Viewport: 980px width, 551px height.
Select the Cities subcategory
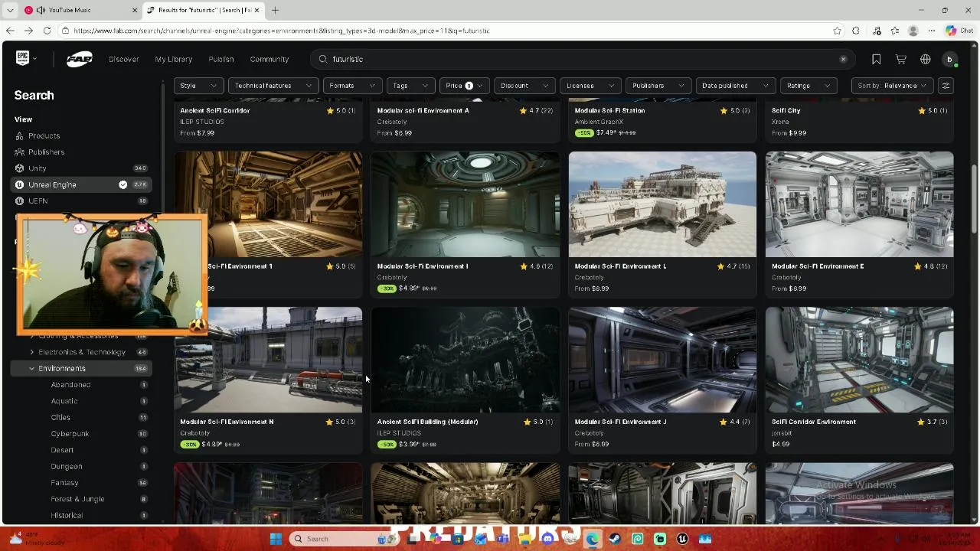click(x=60, y=417)
